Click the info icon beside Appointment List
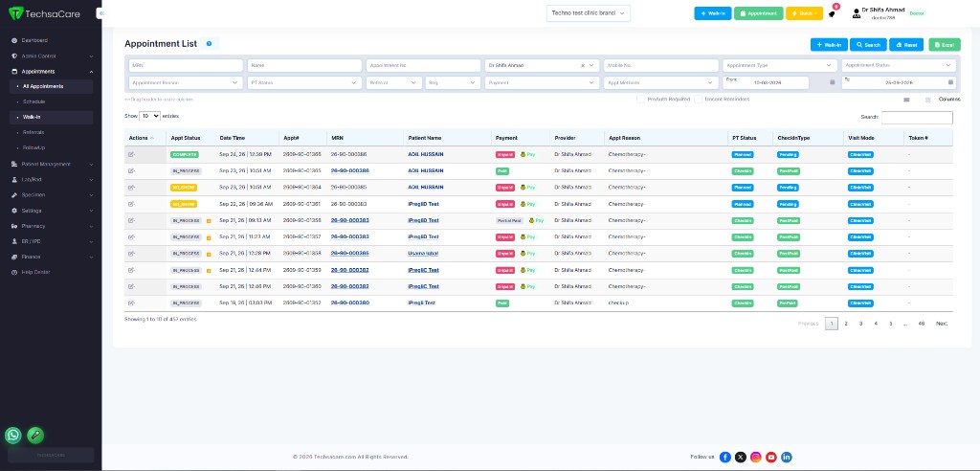The image size is (980, 471). coord(209,44)
